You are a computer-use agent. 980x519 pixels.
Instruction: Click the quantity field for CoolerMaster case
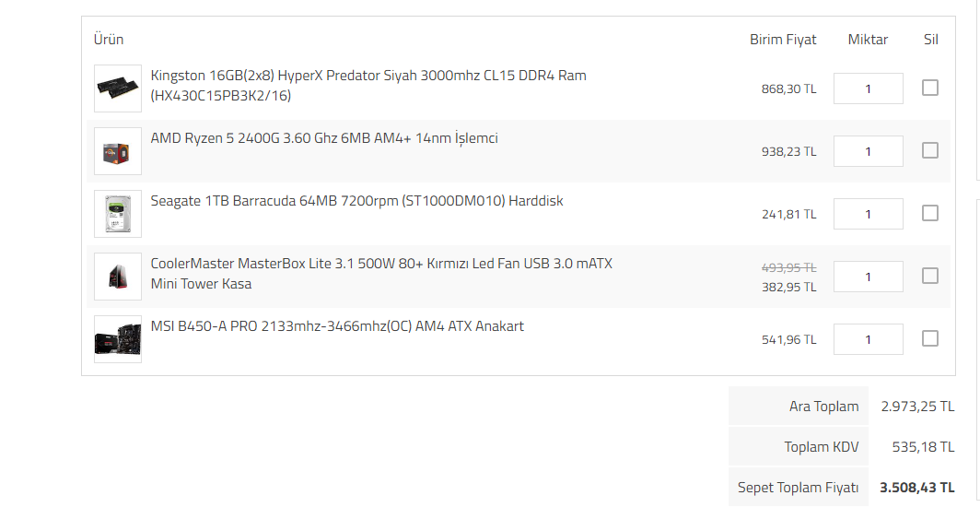click(x=868, y=277)
